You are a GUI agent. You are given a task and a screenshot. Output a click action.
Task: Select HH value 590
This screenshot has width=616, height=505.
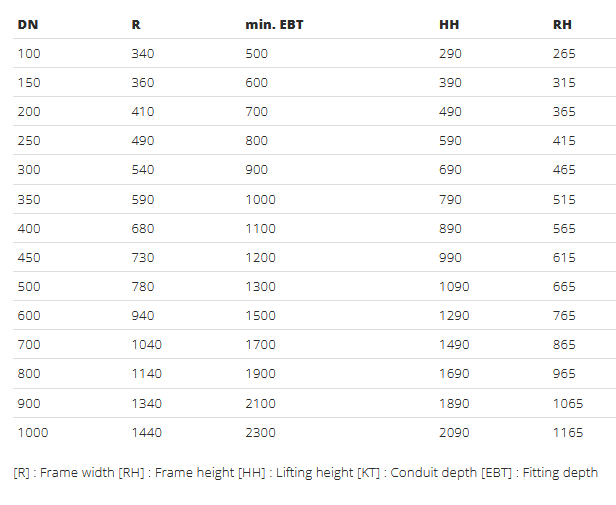[450, 141]
